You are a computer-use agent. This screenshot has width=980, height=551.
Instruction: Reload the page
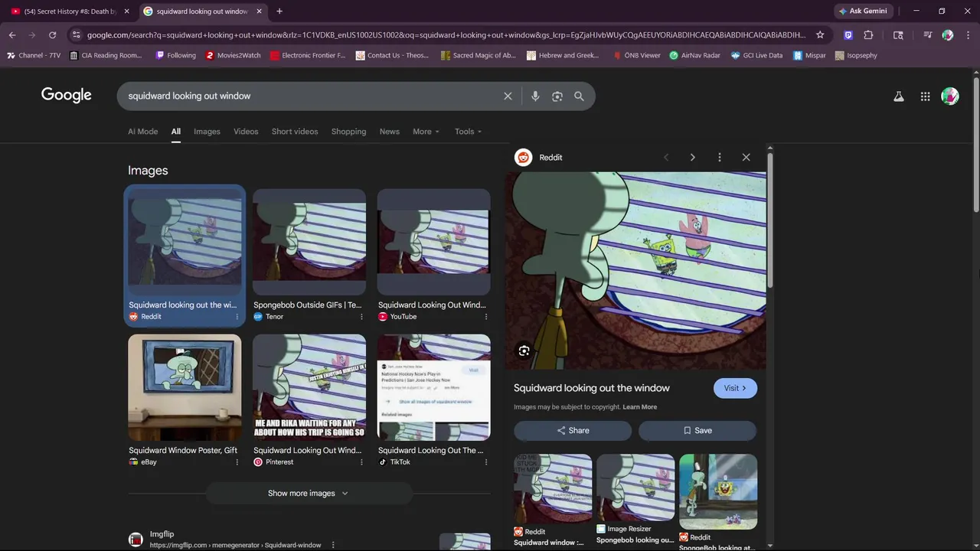(x=52, y=34)
